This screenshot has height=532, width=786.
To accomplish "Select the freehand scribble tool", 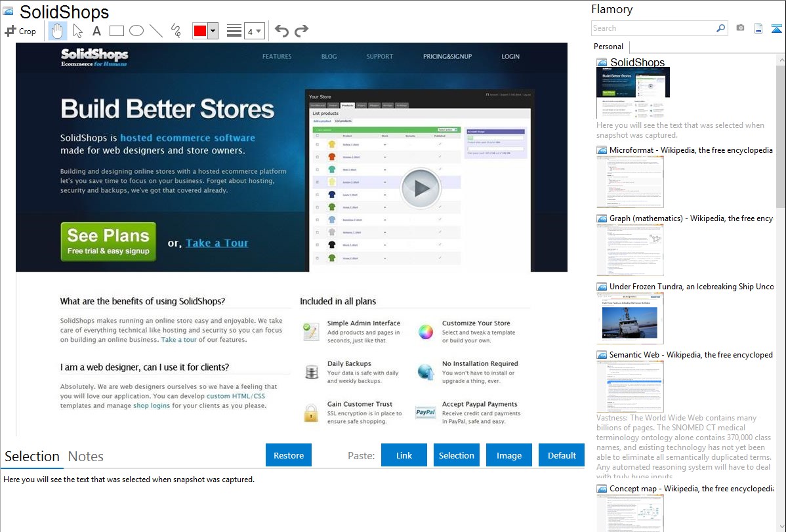I will pyautogui.click(x=176, y=31).
